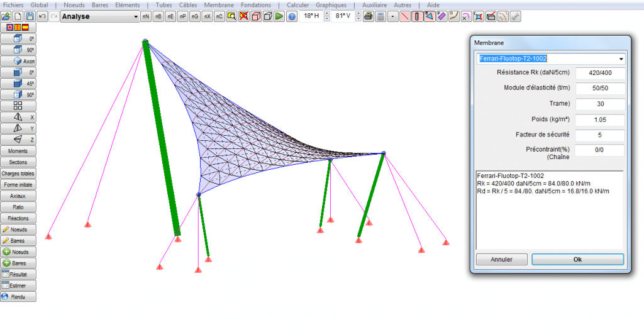Screen dimensions: 644x332
Task: Click Annuler to cancel the dialog
Action: (501, 259)
